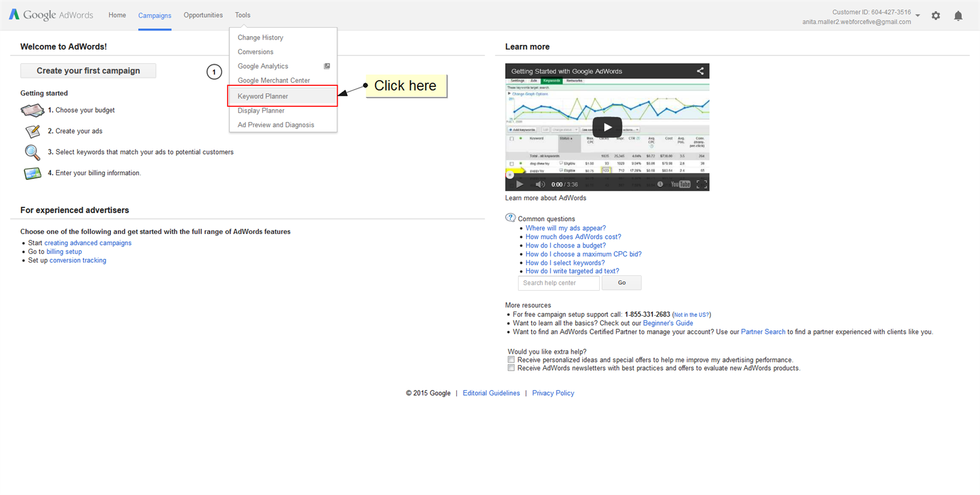980x495 pixels.
Task: Click the Google AdWords logo
Action: [x=51, y=15]
